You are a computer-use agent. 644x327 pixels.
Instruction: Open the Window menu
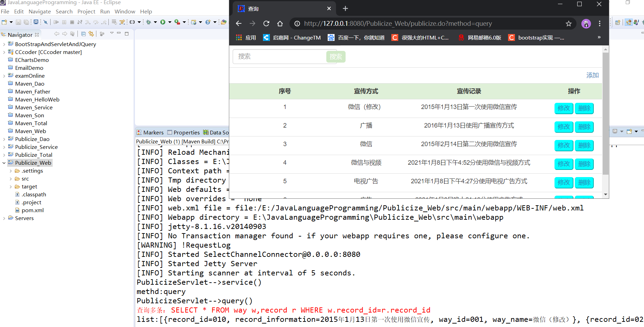(x=125, y=11)
